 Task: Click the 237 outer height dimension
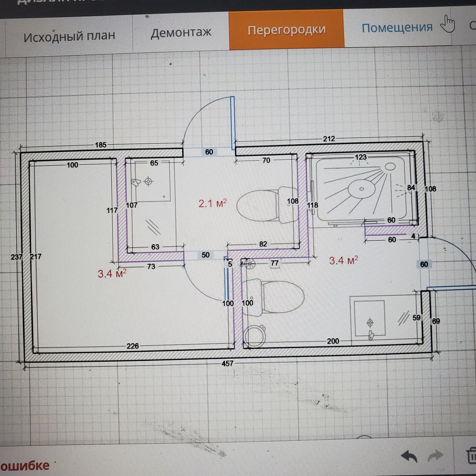coord(17,257)
